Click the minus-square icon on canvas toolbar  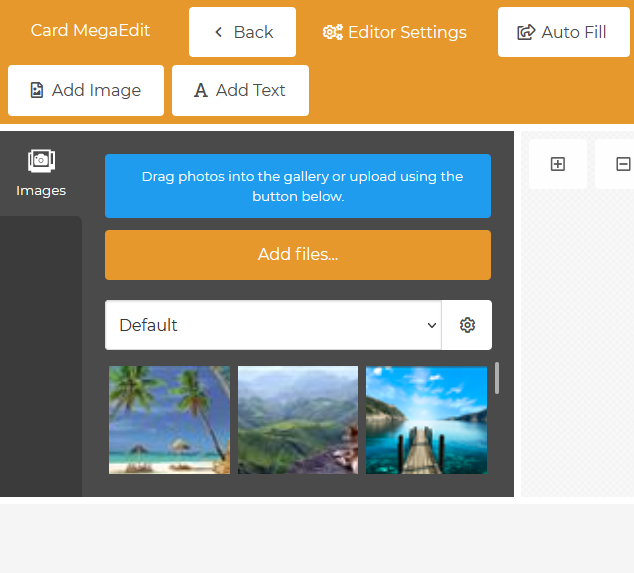coord(623,164)
